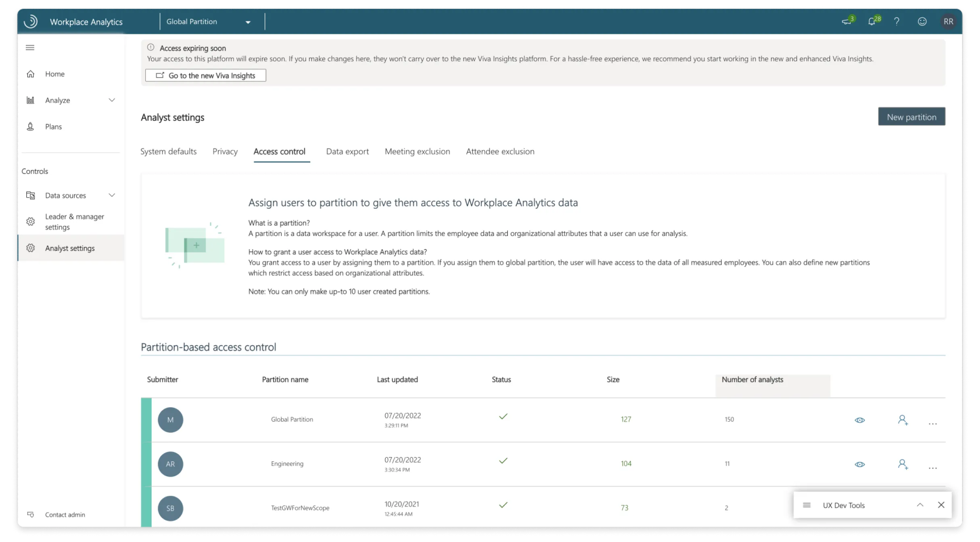
Task: Click the more options ellipsis for Global Partition row
Action: point(932,423)
